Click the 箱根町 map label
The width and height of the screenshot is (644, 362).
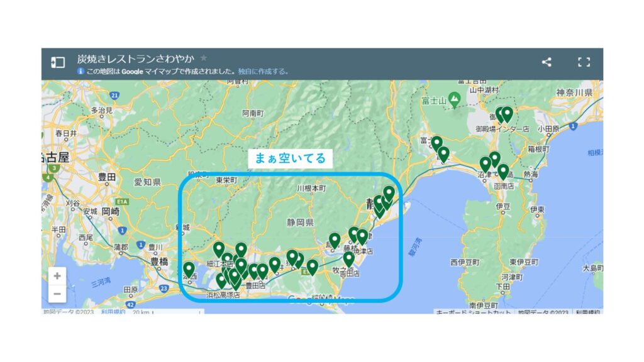pyautogui.click(x=538, y=149)
